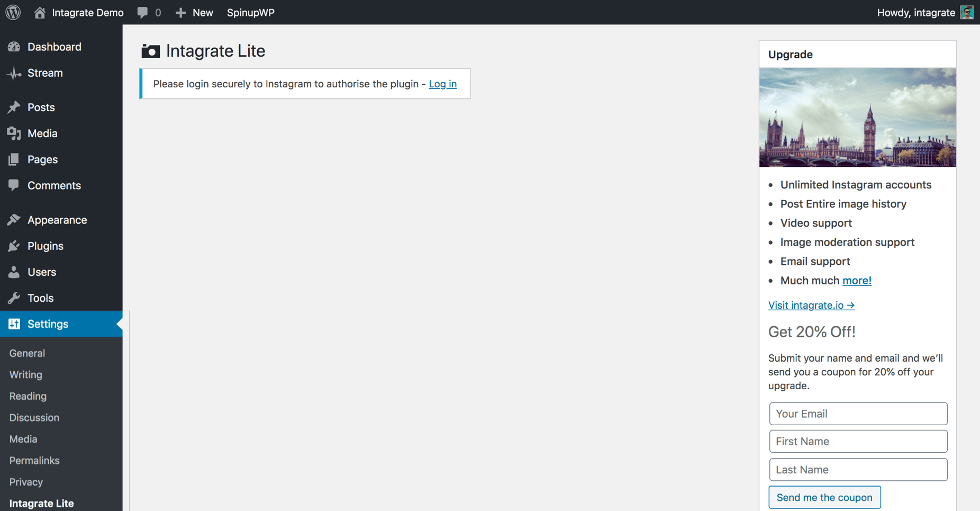This screenshot has width=980, height=511.
Task: Click the 'Get 20% Off!' heading
Action: (x=812, y=332)
